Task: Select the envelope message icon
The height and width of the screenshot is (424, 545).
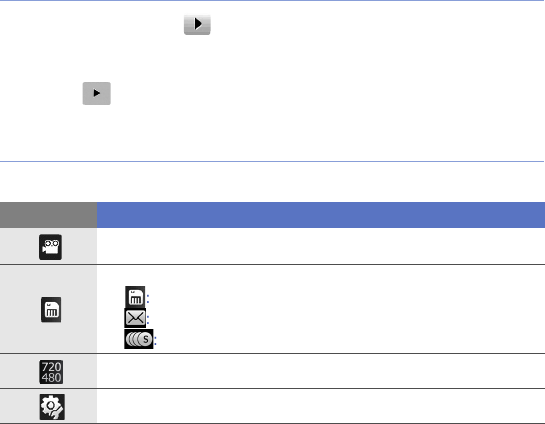Action: [135, 318]
